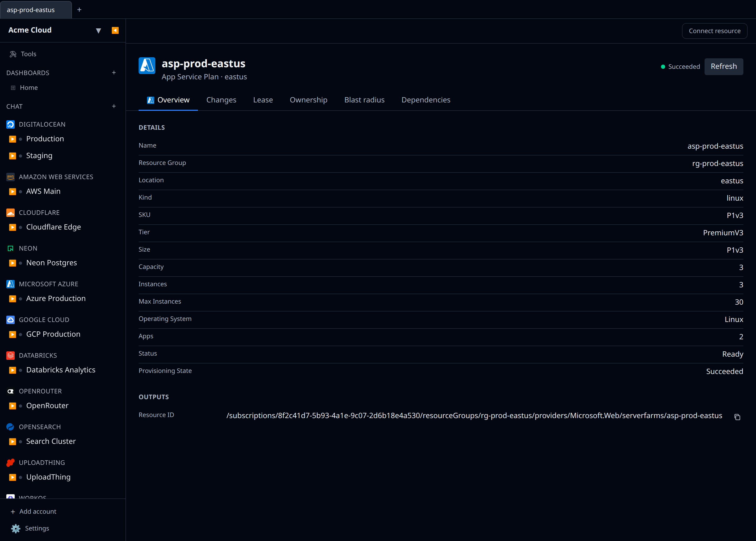Open the Neon Postgres account
The image size is (756, 541).
coord(52,263)
